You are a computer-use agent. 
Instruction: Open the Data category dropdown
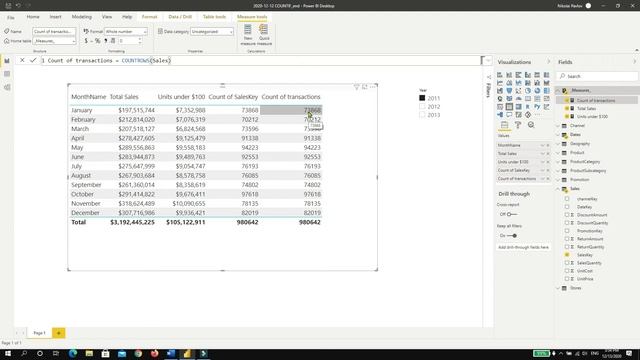pos(212,31)
